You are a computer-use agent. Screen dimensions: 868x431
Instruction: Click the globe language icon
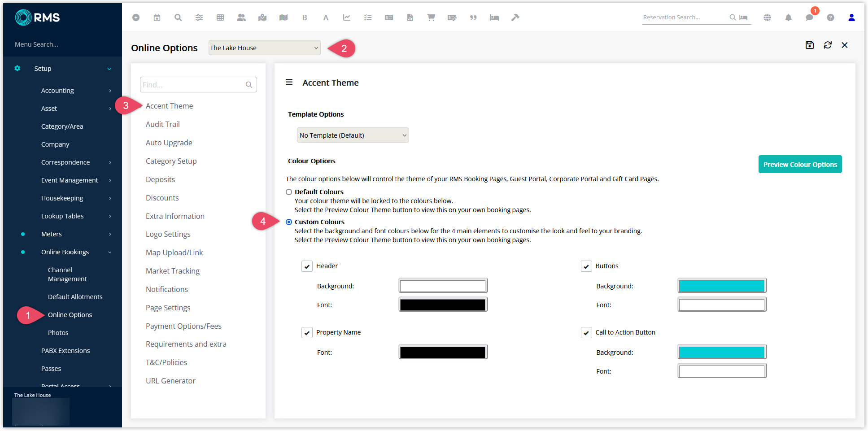tap(768, 17)
